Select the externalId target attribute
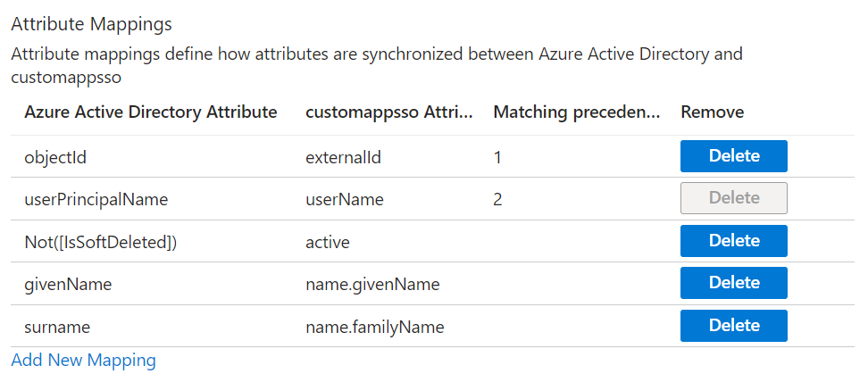This screenshot has height=382, width=868. click(x=343, y=158)
